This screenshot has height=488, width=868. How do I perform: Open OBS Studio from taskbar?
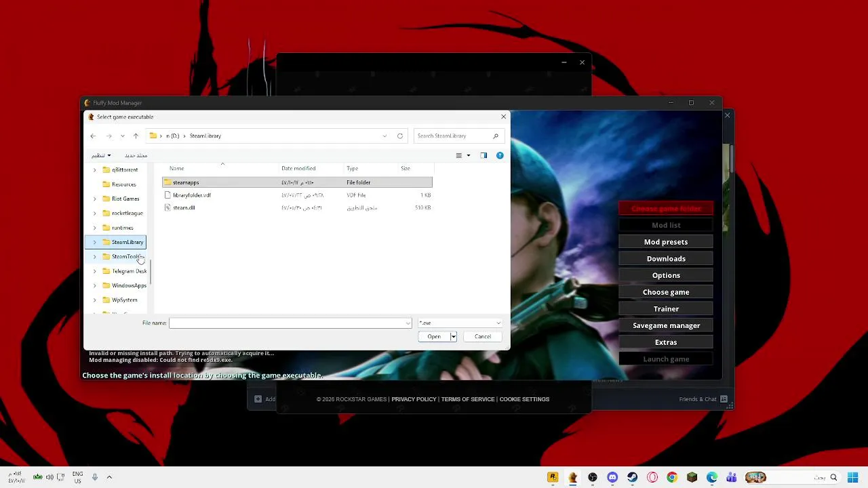click(593, 477)
